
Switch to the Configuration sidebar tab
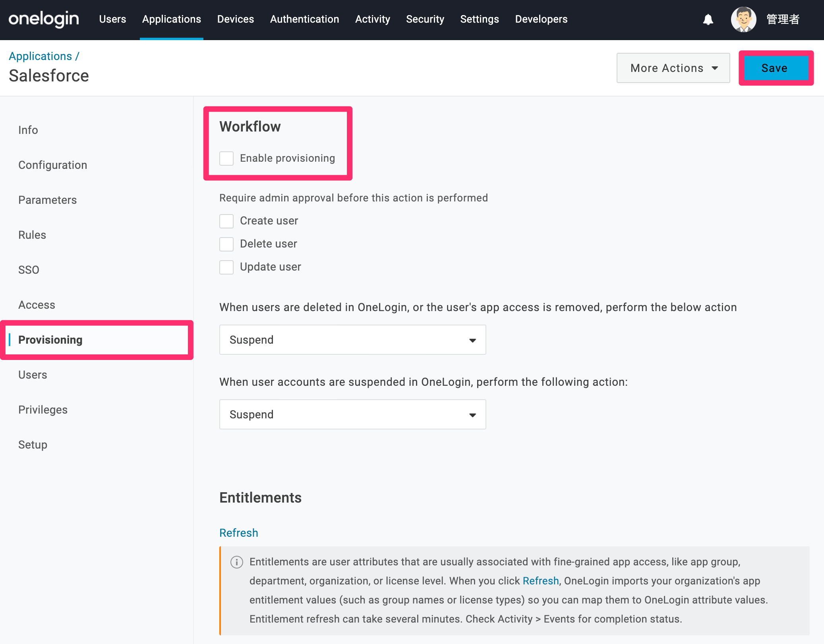point(53,165)
